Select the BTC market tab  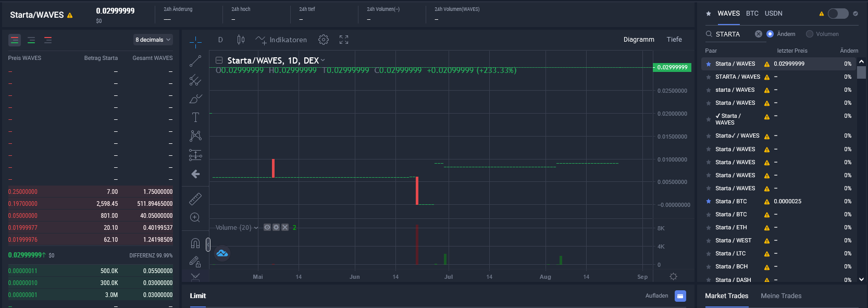pos(752,14)
